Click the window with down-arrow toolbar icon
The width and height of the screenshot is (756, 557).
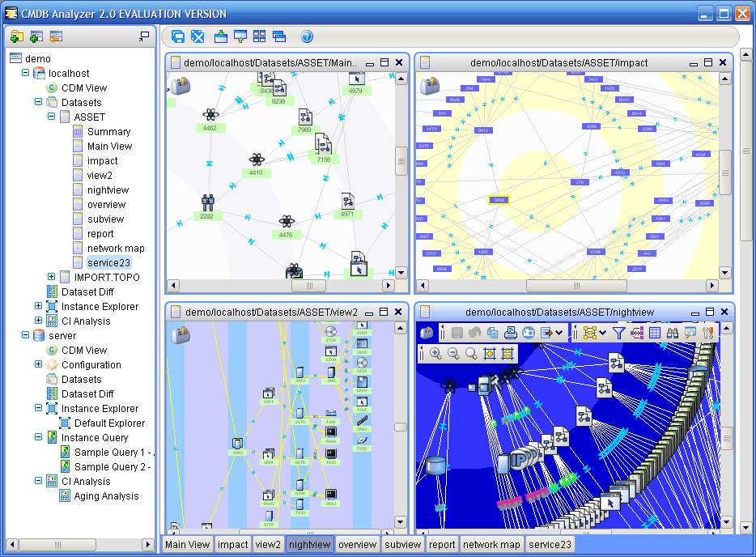click(221, 36)
